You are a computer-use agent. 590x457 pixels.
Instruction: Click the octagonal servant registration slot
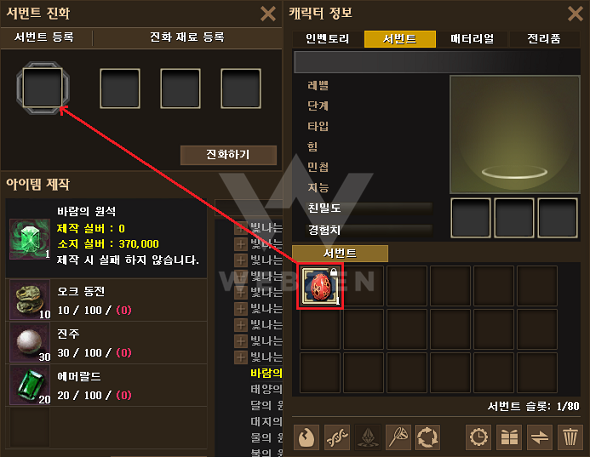pyautogui.click(x=43, y=88)
